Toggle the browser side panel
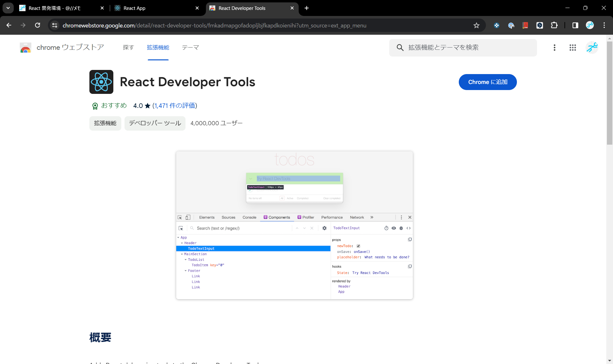Viewport: 613px width, 364px height. pyautogui.click(x=575, y=25)
